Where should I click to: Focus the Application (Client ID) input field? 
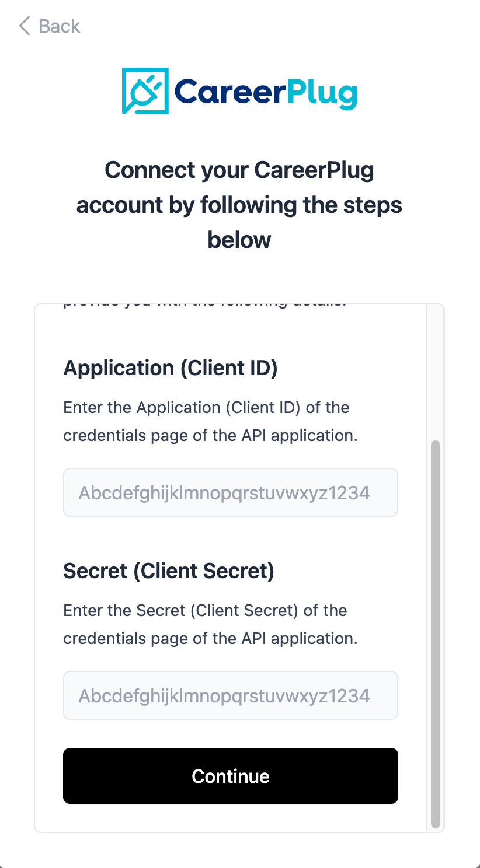230,492
